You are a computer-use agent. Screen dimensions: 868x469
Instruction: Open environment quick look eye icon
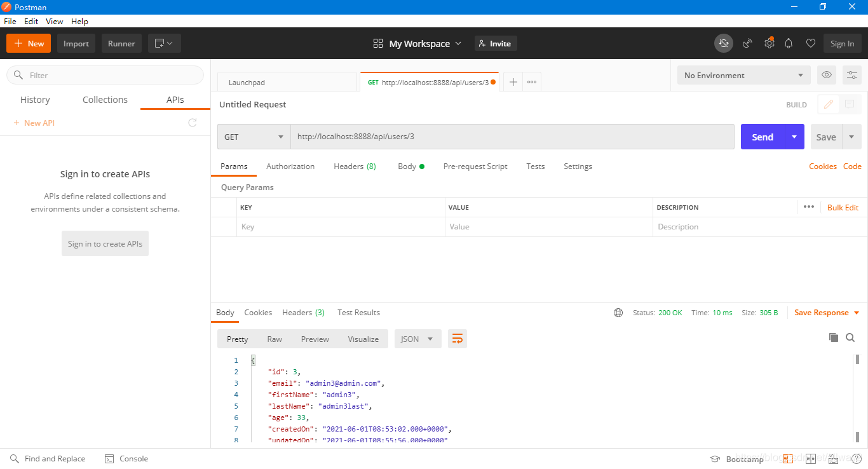827,75
